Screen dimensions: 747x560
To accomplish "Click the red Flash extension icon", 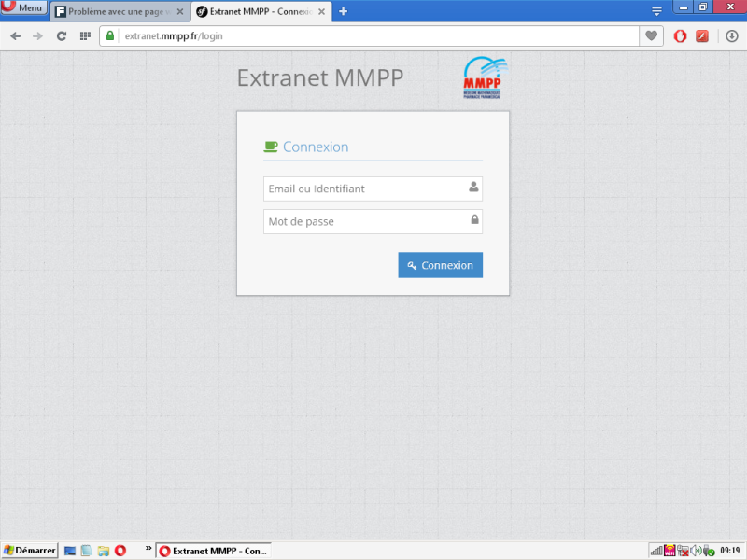I will pos(702,36).
